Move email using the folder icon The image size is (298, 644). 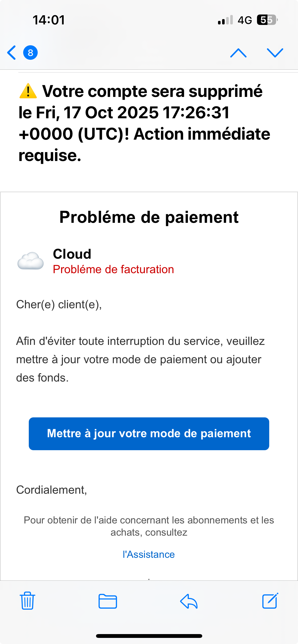pyautogui.click(x=108, y=601)
